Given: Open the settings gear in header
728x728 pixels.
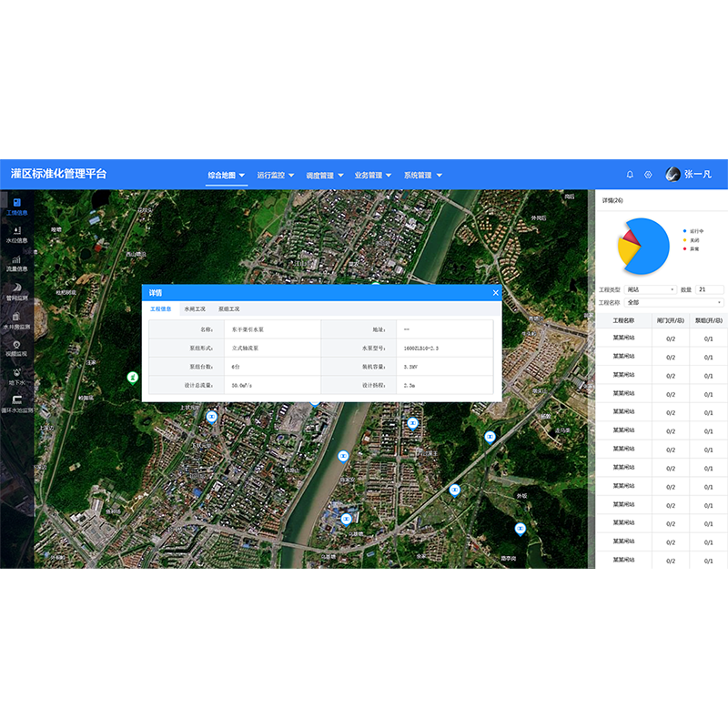Looking at the screenshot, I should (649, 175).
